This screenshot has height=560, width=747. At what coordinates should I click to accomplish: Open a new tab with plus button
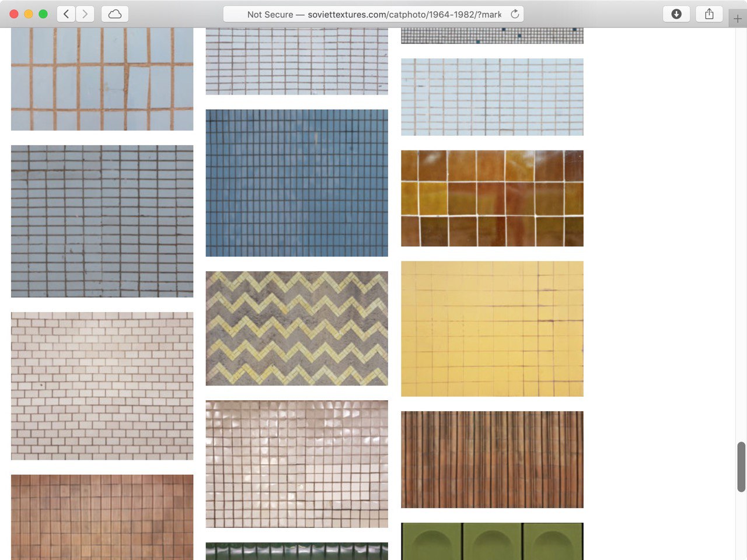(738, 19)
